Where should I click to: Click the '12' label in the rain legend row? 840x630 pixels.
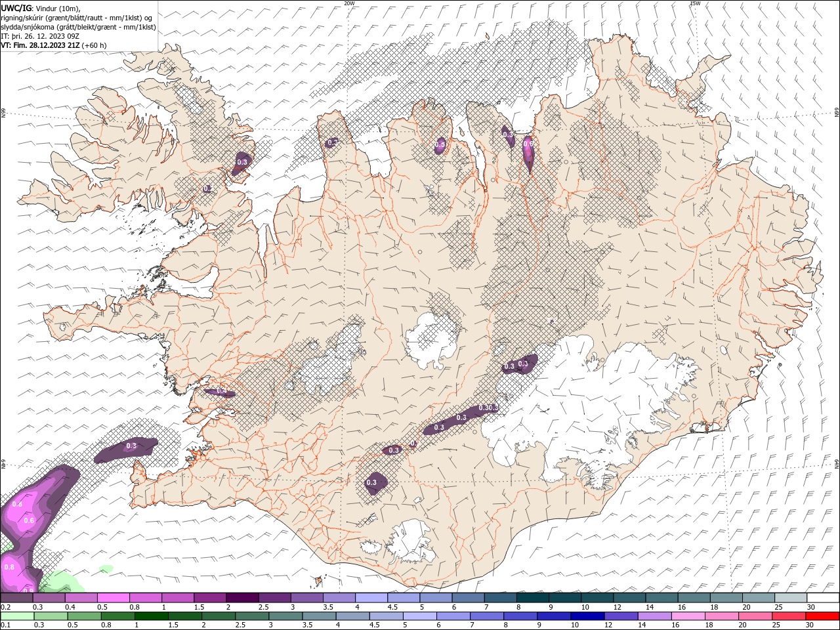(x=609, y=625)
